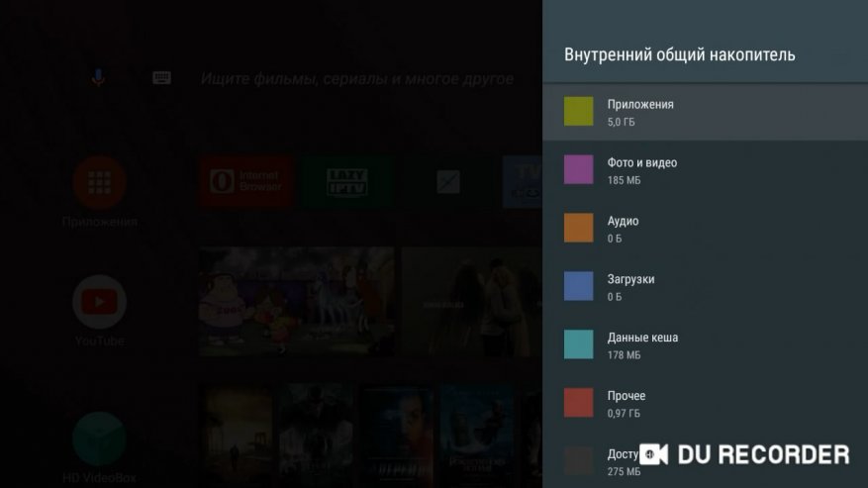This screenshot has height=488, width=868.
Task: Open the keyboard search icon
Action: tap(161, 77)
